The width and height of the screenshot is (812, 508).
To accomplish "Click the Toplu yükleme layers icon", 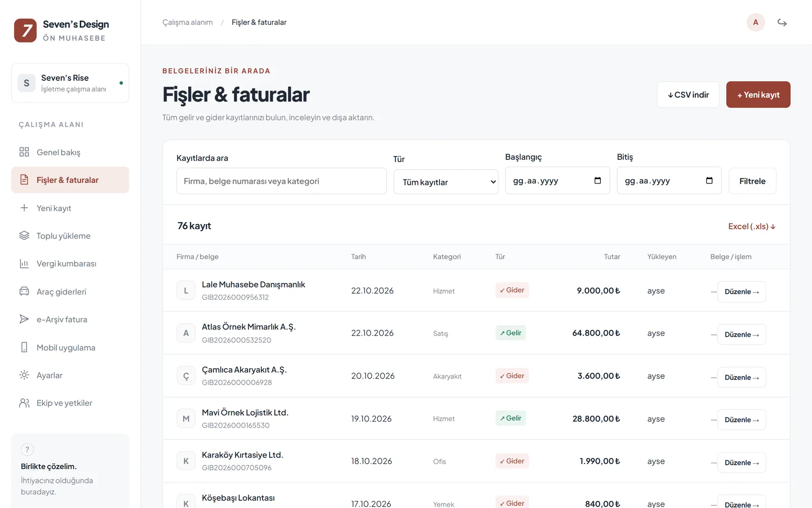I will 24,236.
